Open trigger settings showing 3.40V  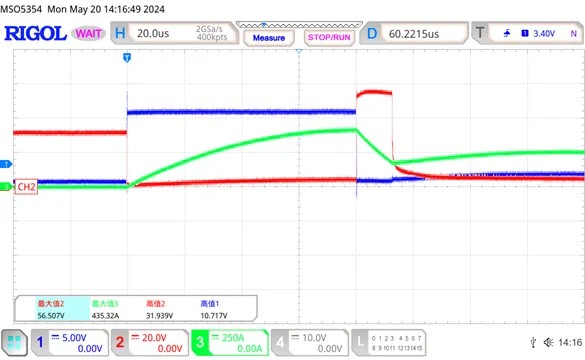click(527, 34)
